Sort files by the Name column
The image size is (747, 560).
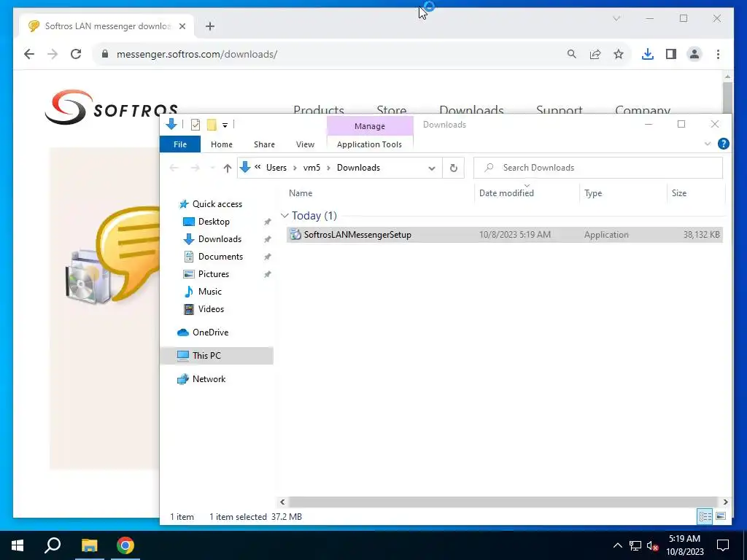point(301,192)
